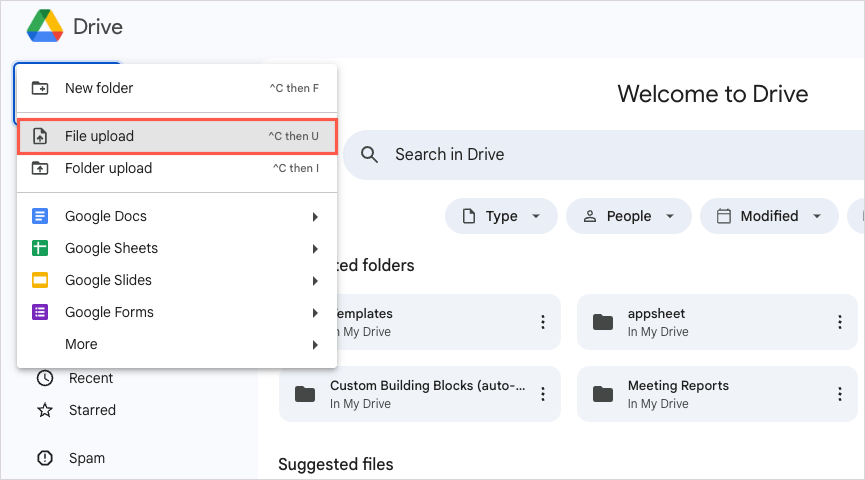Screen dimensions: 865x480
Task: Open the Google Forms submenu
Action: coord(177,312)
